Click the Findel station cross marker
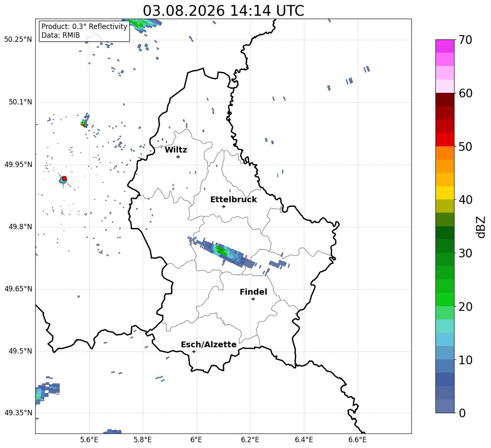This screenshot has height=448, width=491. click(x=253, y=299)
